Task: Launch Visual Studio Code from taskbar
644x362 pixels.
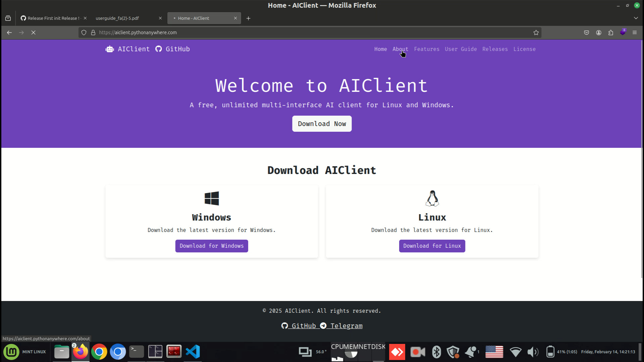Action: point(193,352)
